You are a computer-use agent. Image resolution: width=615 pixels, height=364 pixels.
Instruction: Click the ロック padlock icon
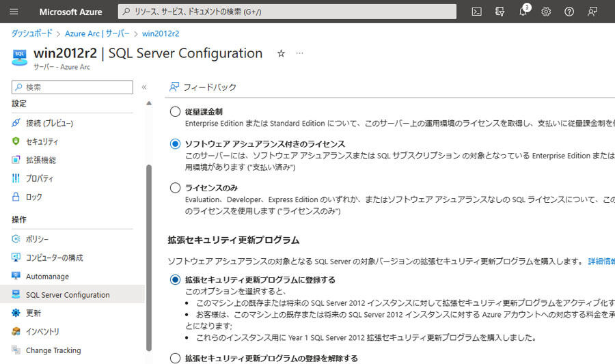16,197
